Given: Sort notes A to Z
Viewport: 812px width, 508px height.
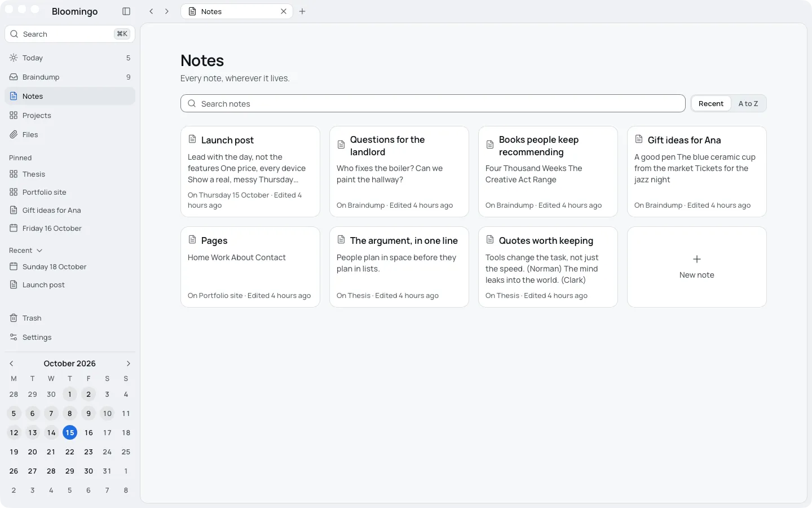Looking at the screenshot, I should coord(748,103).
